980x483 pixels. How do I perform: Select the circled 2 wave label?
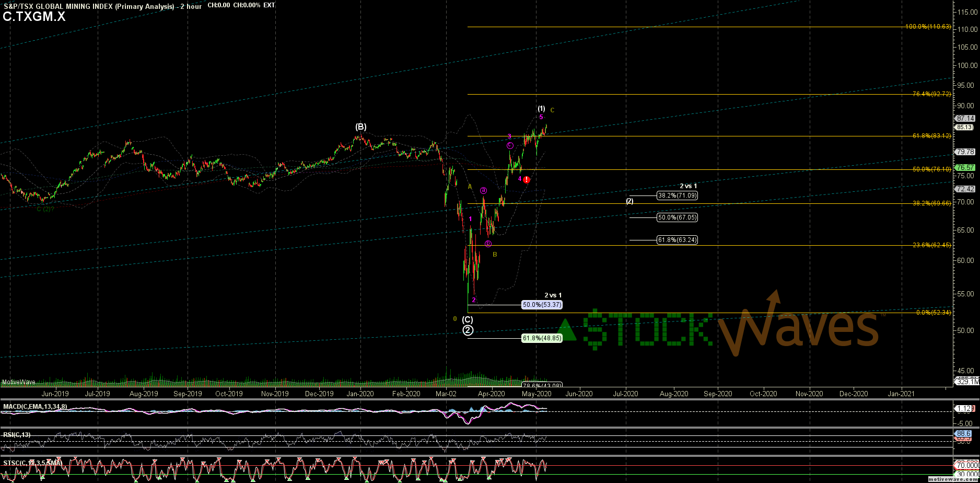(x=468, y=330)
